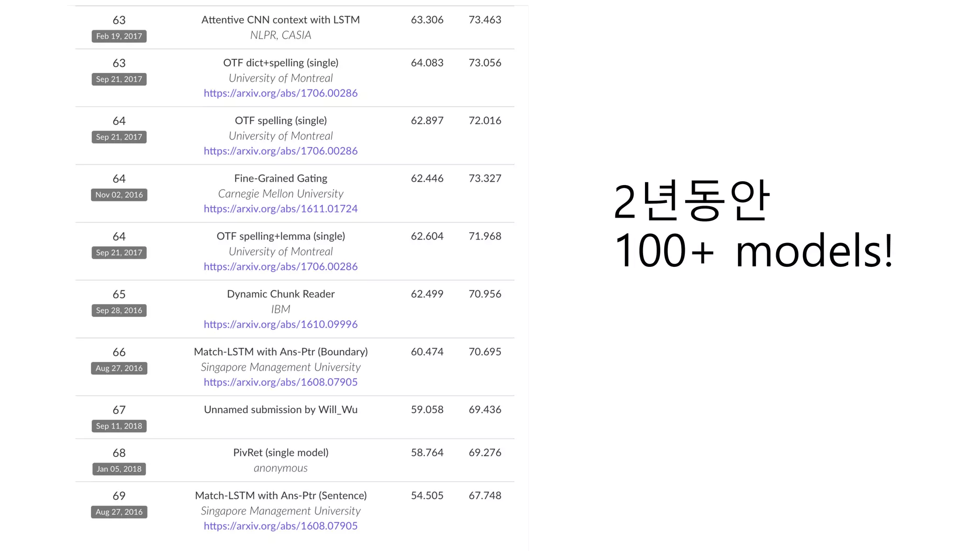Click date badge in rank 66 row
This screenshot has width=980, height=551.
pyautogui.click(x=119, y=369)
